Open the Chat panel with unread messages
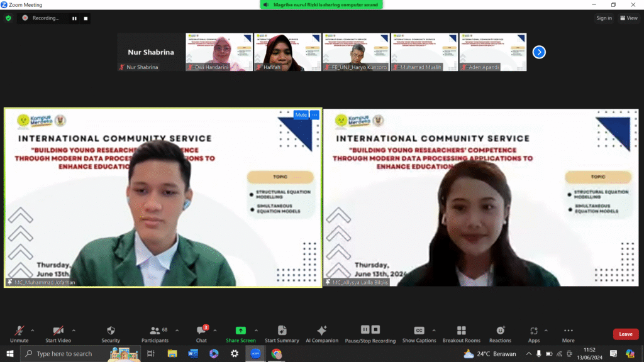Screen dimensions: 644x362 pyautogui.click(x=201, y=334)
